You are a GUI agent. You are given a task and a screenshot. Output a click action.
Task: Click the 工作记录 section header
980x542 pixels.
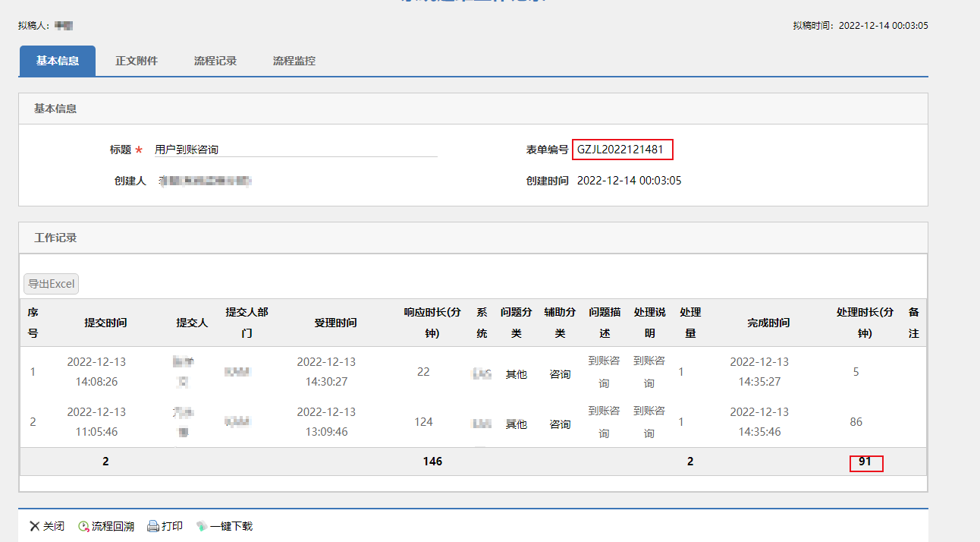point(55,238)
